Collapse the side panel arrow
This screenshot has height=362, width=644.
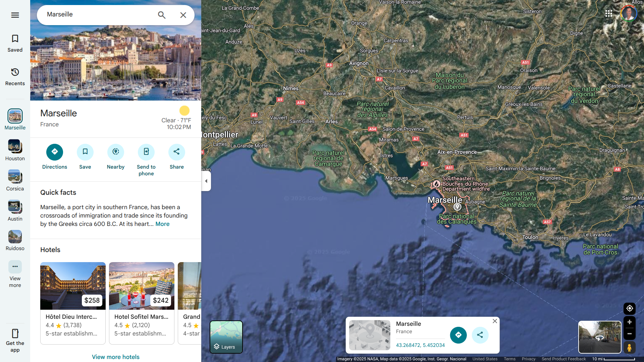206,181
